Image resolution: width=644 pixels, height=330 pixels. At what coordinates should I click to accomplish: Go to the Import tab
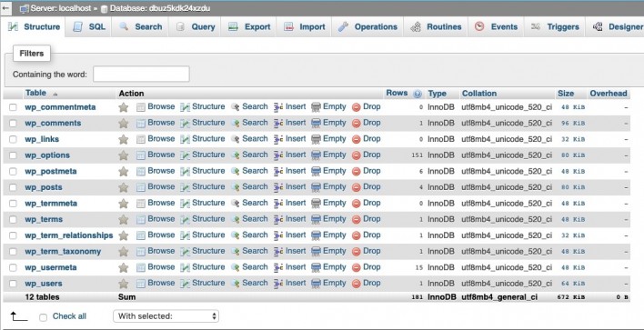click(x=305, y=27)
